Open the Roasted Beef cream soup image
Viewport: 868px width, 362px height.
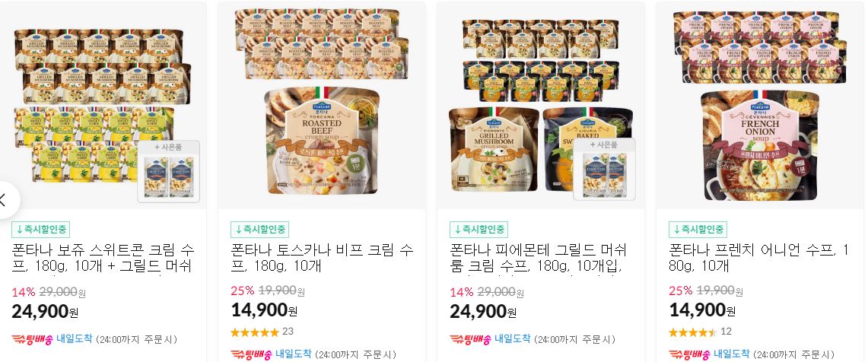click(x=322, y=106)
